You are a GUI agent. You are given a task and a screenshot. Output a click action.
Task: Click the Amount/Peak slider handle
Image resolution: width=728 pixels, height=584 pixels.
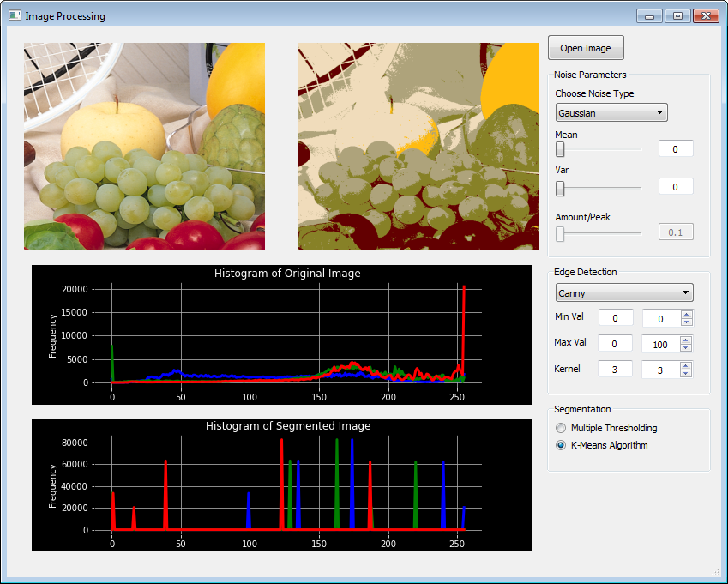pos(560,233)
